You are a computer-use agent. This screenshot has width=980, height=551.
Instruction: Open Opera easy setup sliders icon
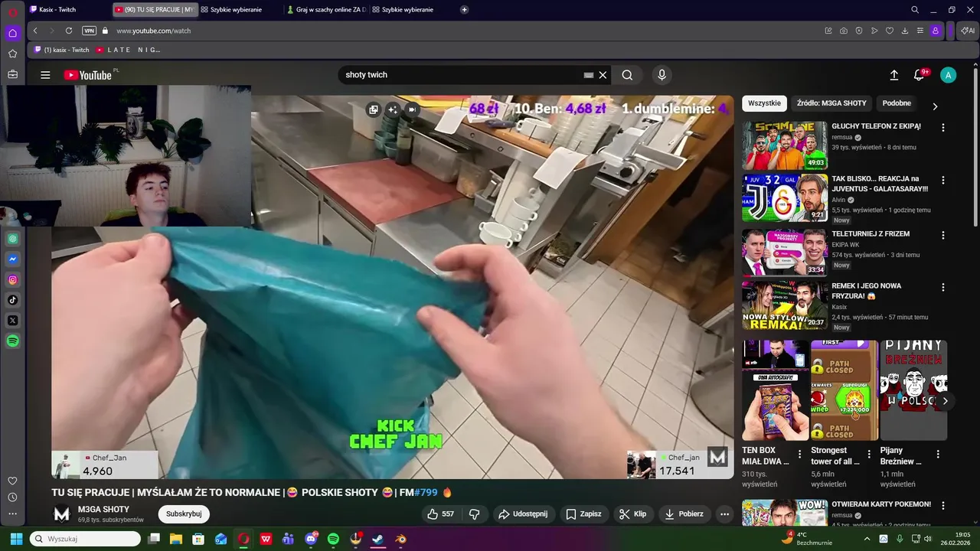click(x=920, y=31)
